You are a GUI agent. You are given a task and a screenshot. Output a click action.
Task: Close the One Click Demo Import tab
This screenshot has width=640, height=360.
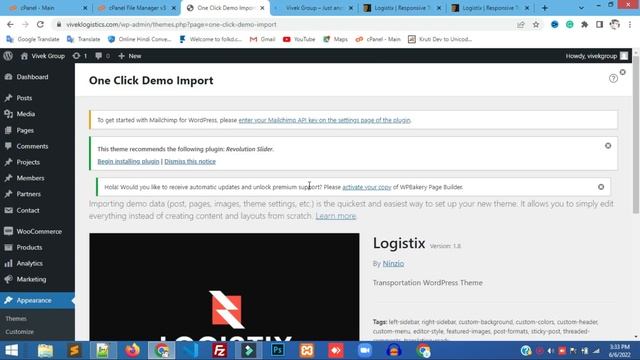(x=262, y=8)
